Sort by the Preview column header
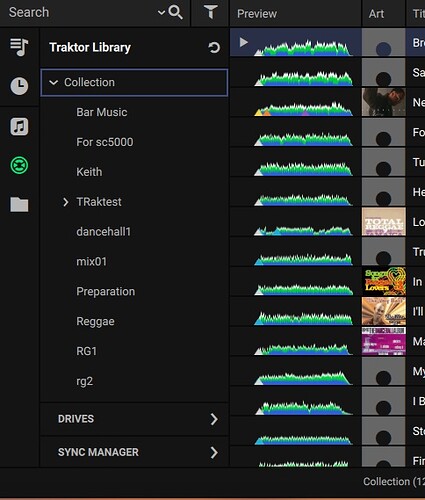Viewport: 425px width, 500px height. (x=257, y=14)
